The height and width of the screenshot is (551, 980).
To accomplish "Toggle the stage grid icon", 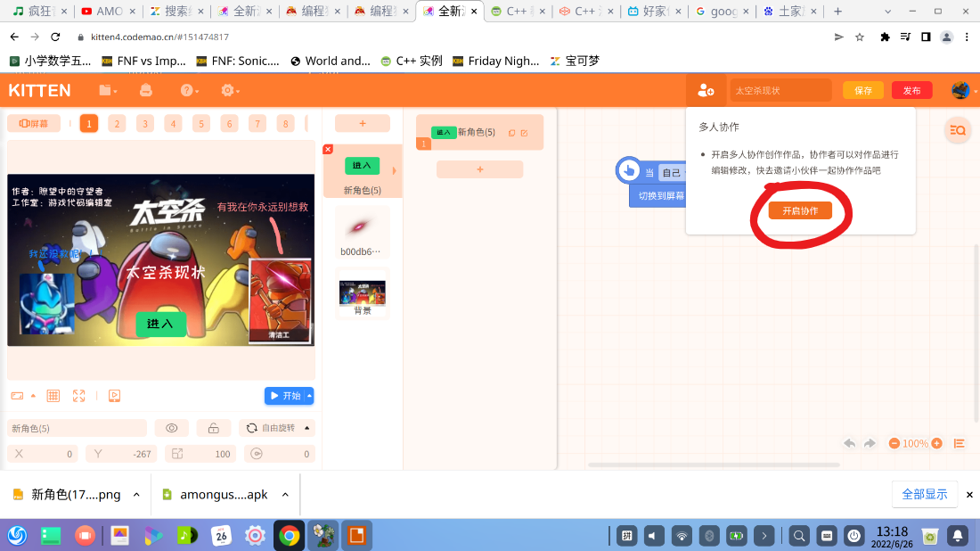I will [53, 396].
